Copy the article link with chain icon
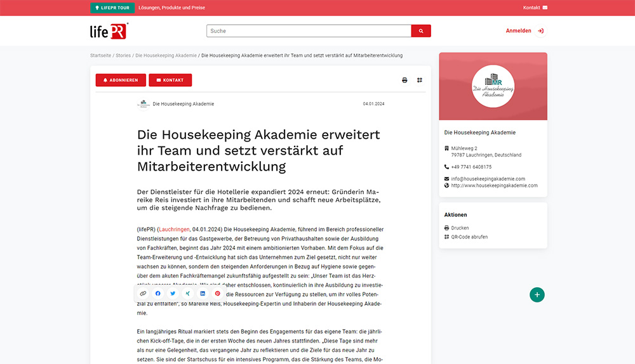 point(143,294)
